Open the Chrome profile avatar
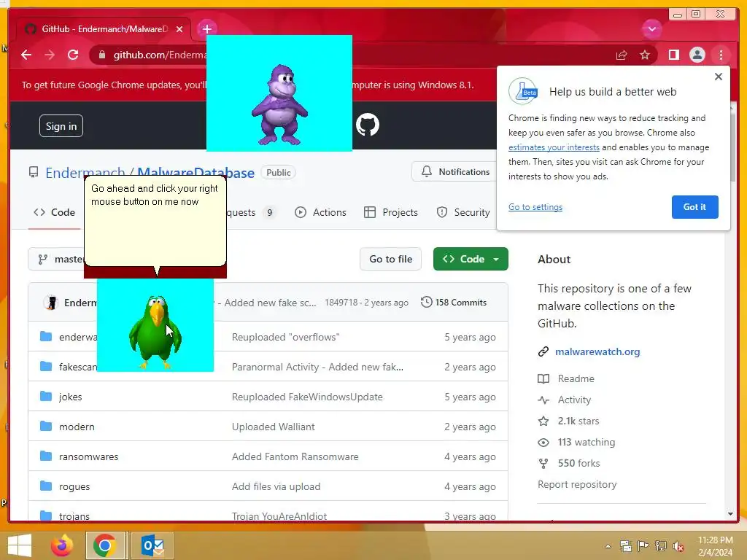 click(x=697, y=55)
